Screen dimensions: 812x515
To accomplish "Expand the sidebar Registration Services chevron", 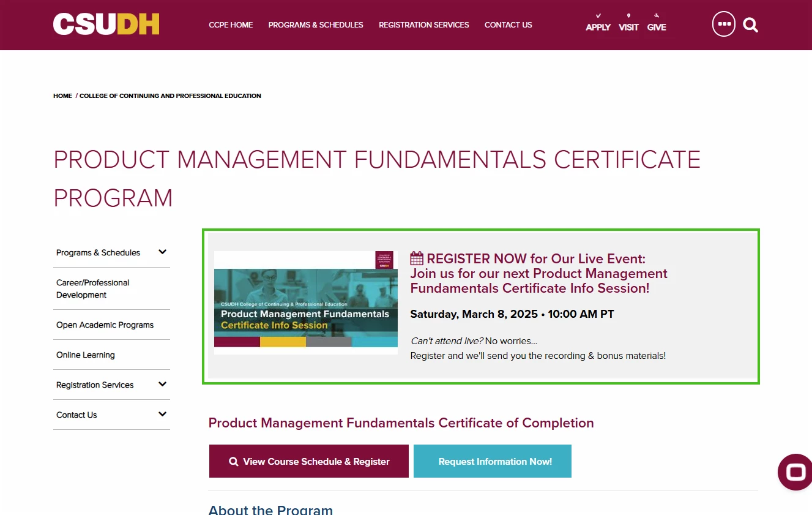I will (162, 385).
